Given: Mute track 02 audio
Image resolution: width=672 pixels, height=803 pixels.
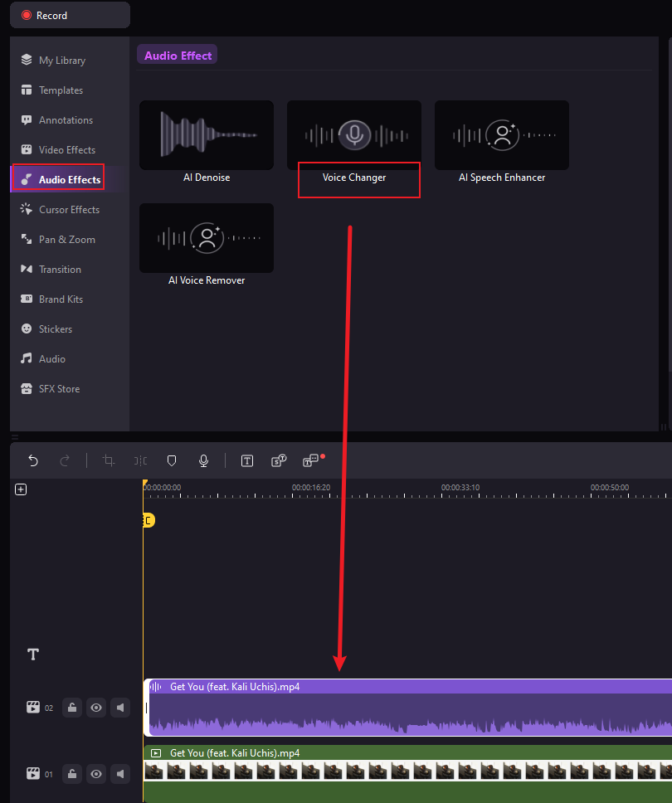Looking at the screenshot, I should (120, 708).
